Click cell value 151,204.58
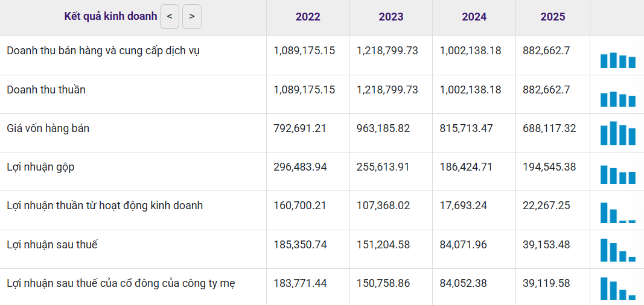 [383, 245]
